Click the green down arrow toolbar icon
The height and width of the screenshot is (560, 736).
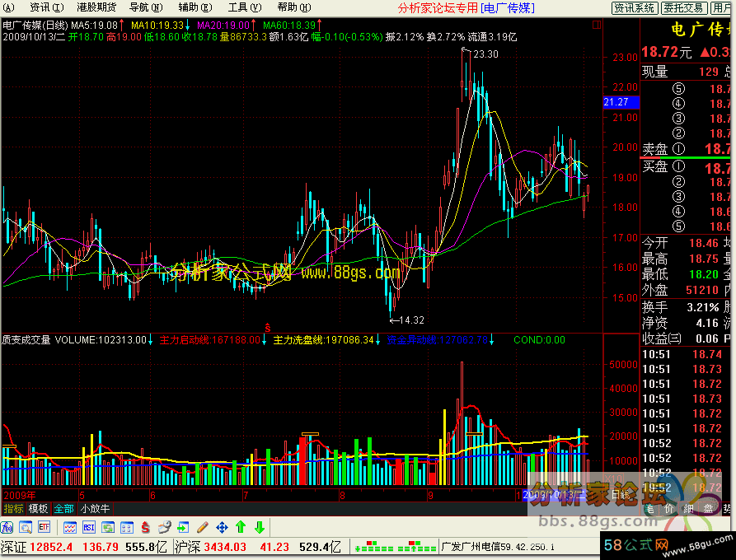coord(260,528)
